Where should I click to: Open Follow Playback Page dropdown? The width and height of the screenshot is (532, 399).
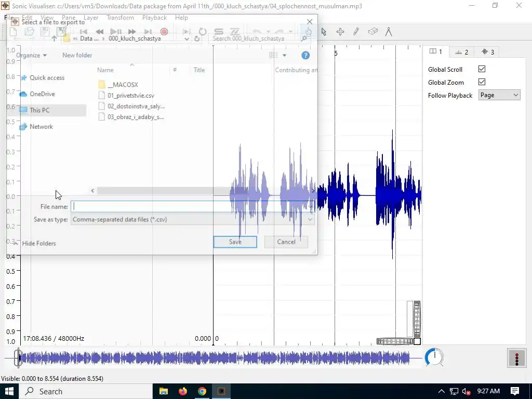[499, 95]
